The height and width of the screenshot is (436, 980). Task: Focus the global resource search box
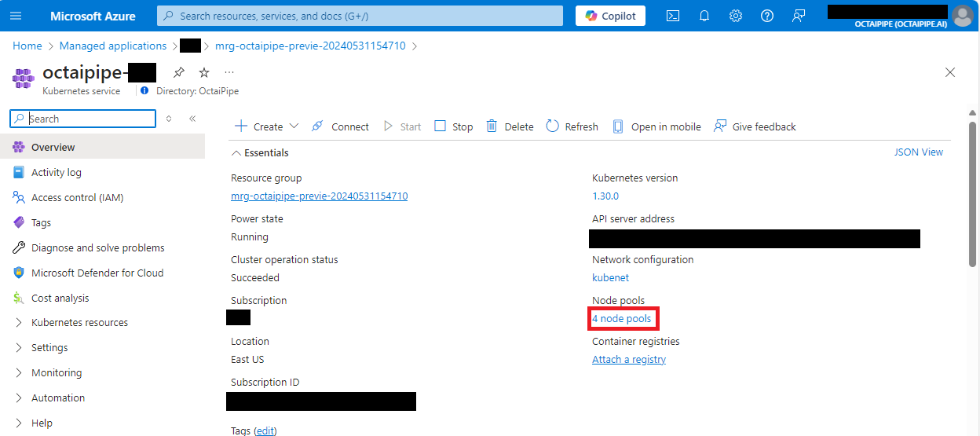tap(360, 16)
